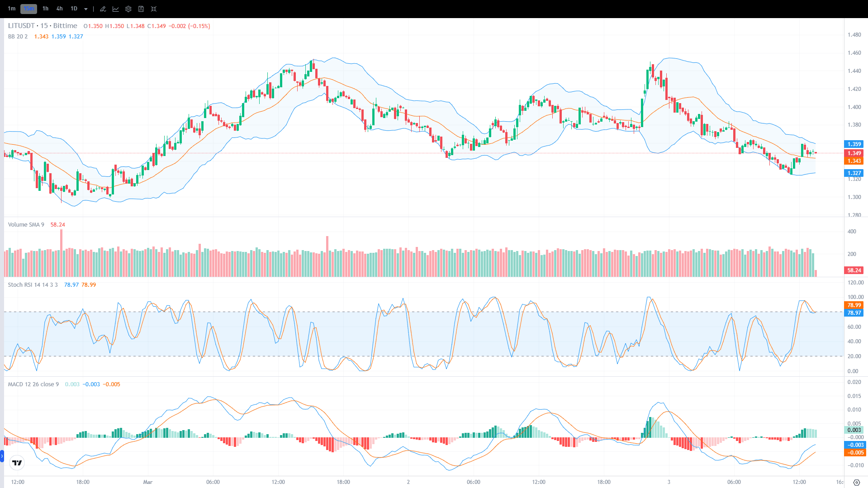Open the interval dropdown arrow next to 1D
The height and width of the screenshot is (488, 868).
(x=85, y=9)
